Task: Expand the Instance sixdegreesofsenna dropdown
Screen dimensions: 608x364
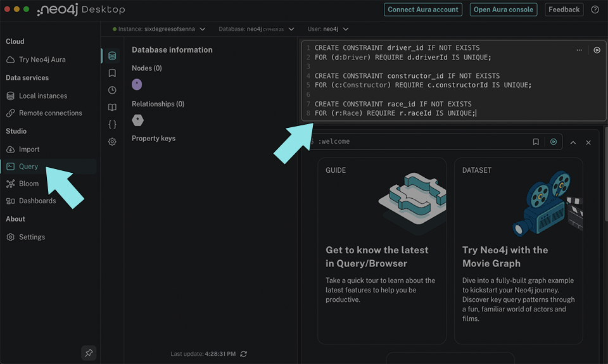Action: click(x=158, y=29)
